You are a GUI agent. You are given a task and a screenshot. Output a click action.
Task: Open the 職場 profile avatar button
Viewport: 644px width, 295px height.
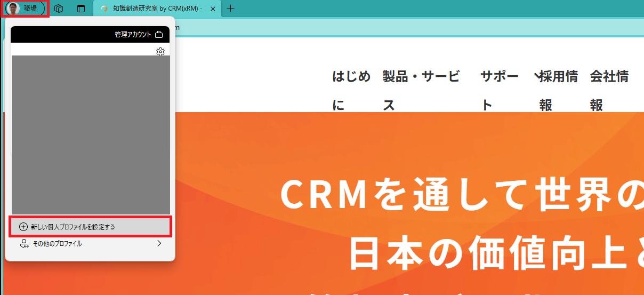click(25, 9)
